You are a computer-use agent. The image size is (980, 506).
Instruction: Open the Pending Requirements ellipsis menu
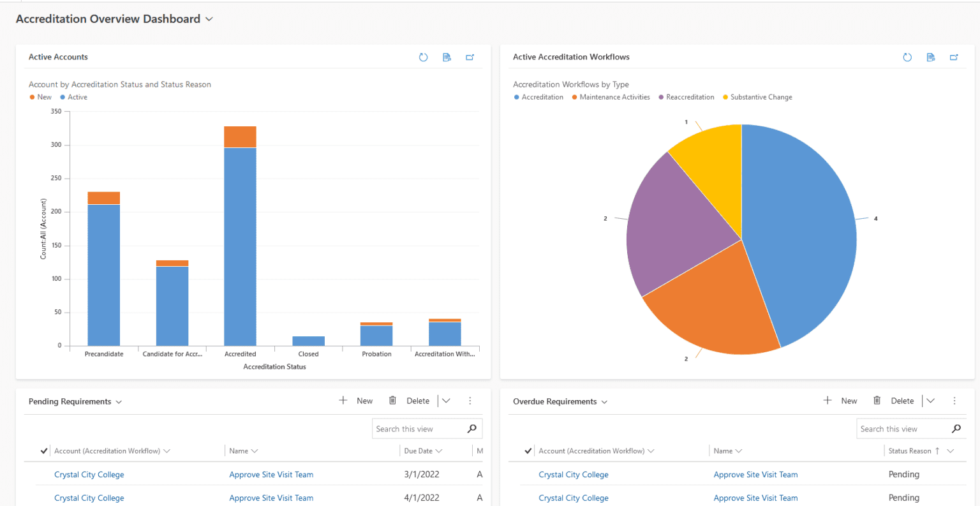click(470, 400)
